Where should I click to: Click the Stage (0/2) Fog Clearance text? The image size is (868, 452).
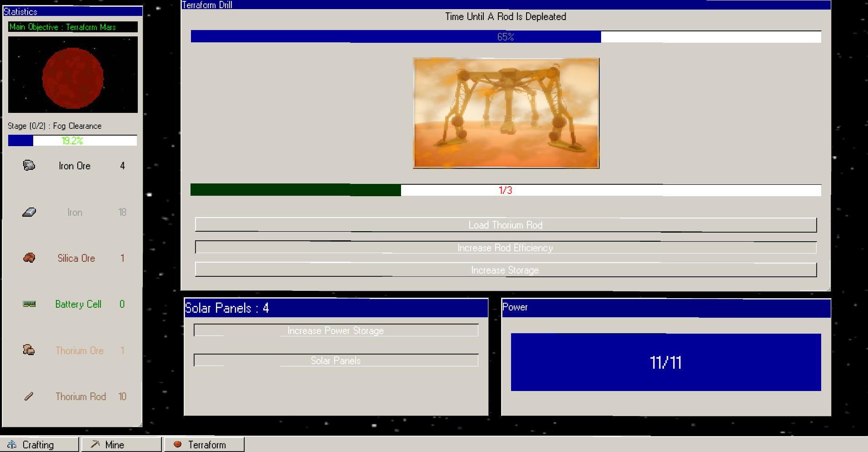pos(55,126)
